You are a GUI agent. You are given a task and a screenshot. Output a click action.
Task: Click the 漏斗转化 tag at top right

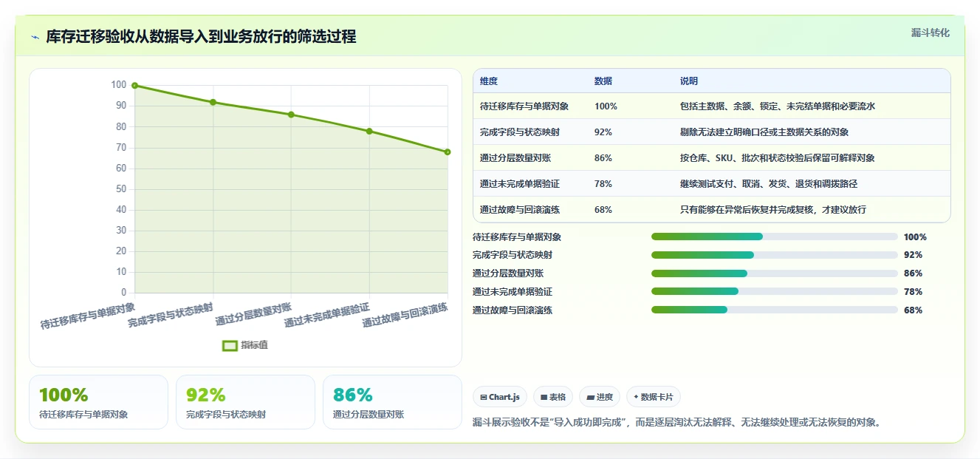(x=931, y=33)
